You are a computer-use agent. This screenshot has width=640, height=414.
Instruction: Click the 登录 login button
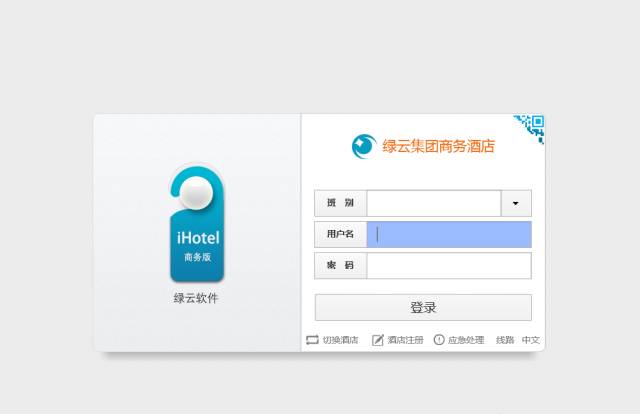(423, 307)
